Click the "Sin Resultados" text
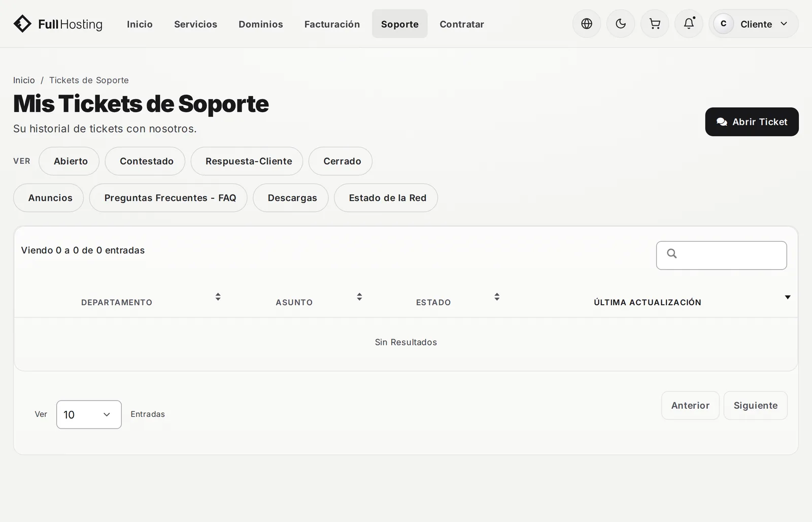 tap(406, 342)
